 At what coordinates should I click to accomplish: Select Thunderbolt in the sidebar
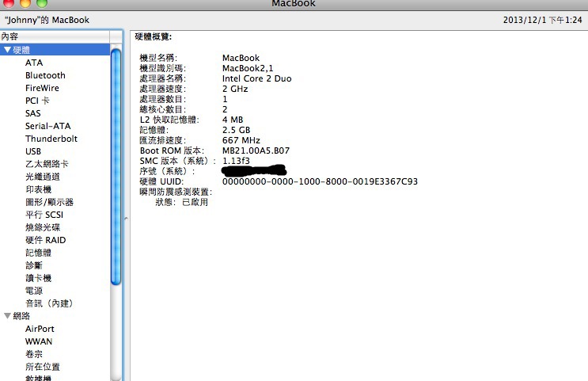pyautogui.click(x=51, y=139)
